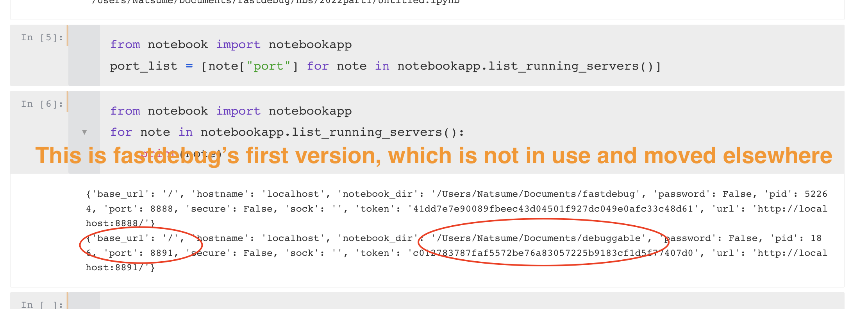Click the empty In [ ] cell prompt
The image size is (868, 309).
[42, 304]
